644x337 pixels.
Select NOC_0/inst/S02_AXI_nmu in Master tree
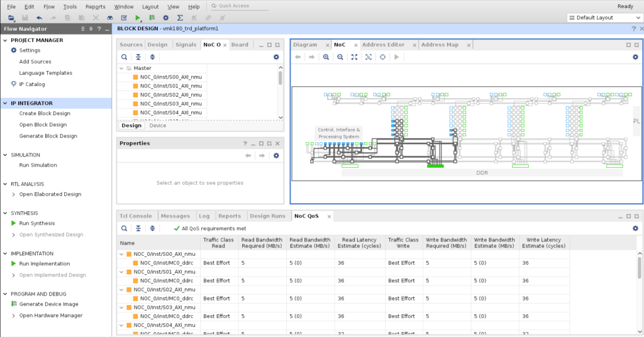pyautogui.click(x=170, y=94)
